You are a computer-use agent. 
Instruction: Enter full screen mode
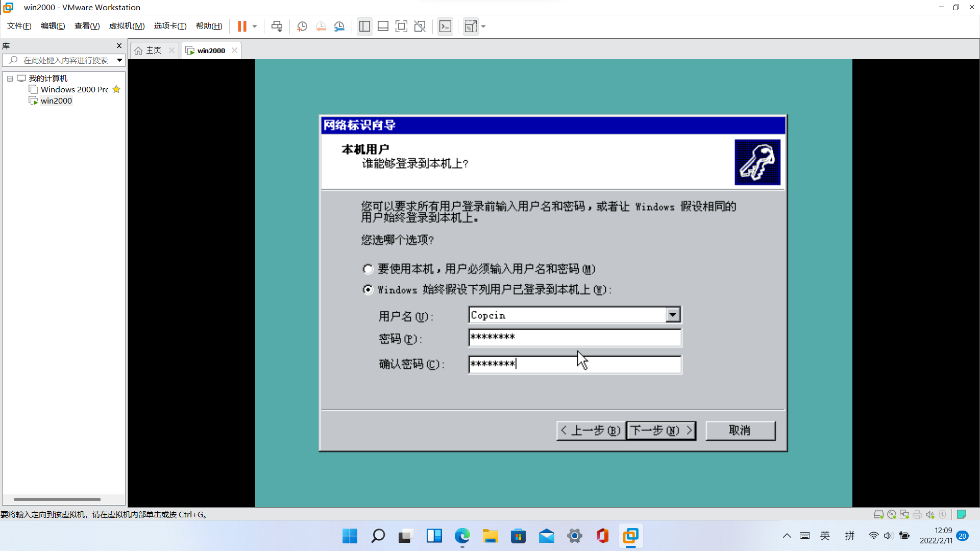tap(402, 26)
